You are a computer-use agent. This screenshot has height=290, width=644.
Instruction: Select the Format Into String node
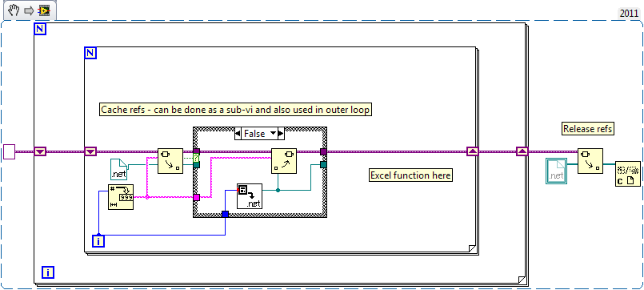point(121,197)
